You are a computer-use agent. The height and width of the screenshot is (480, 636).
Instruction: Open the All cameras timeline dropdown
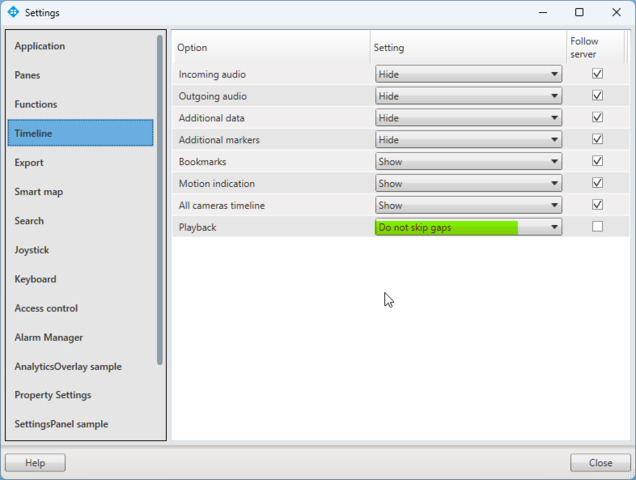tap(468, 205)
